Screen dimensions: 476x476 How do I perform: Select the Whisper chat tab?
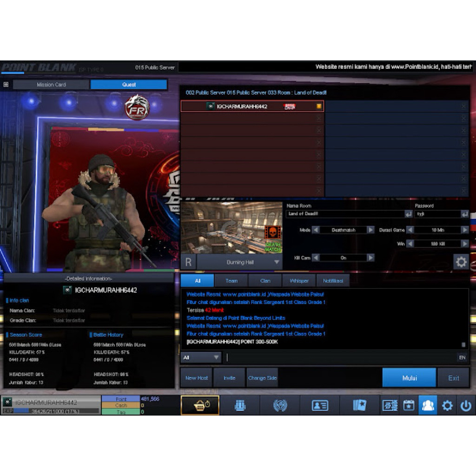pyautogui.click(x=299, y=281)
